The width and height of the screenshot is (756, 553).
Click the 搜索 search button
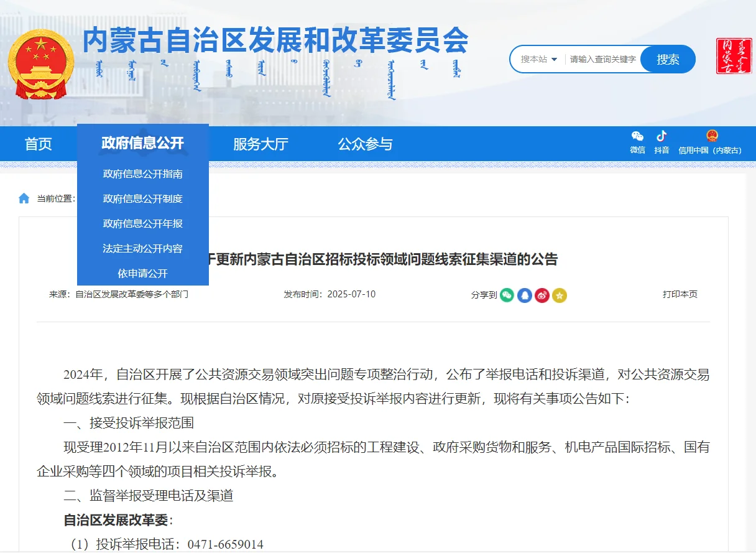pos(668,59)
